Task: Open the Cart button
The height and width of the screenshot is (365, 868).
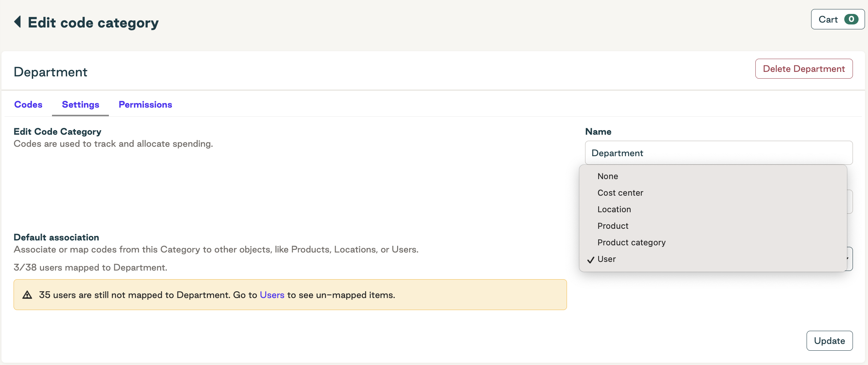Action: click(837, 19)
